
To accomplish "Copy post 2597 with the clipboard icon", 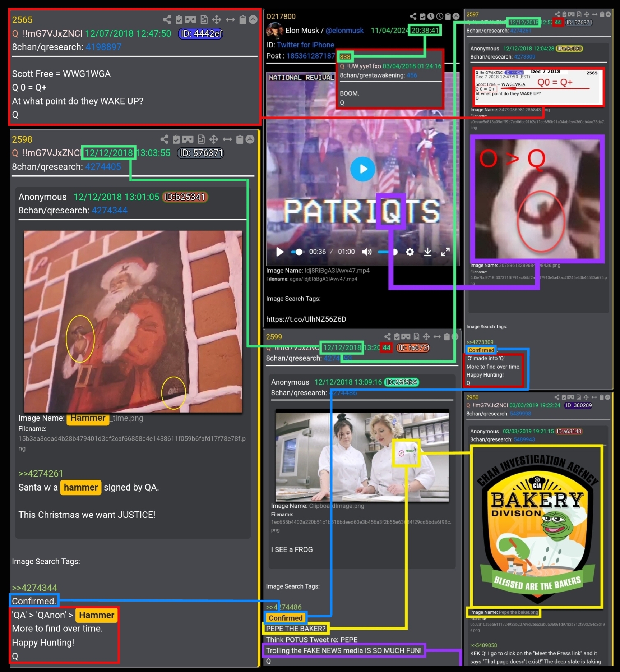I will [602, 14].
